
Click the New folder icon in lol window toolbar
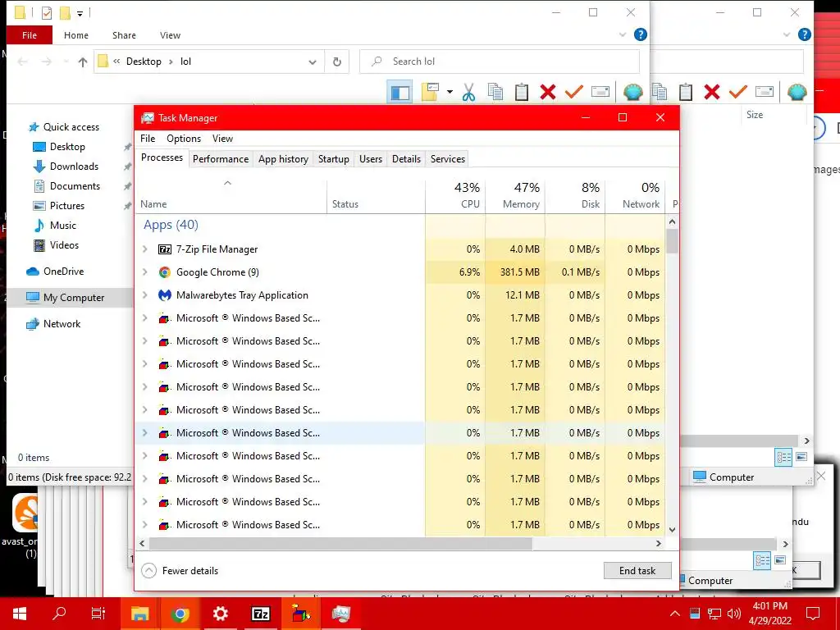pyautogui.click(x=430, y=92)
